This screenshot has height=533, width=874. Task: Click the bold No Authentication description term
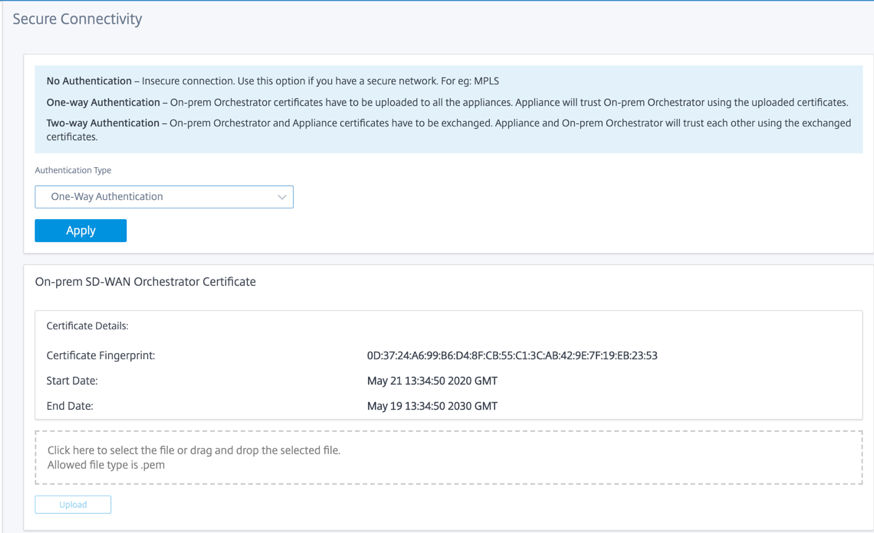[x=89, y=81]
